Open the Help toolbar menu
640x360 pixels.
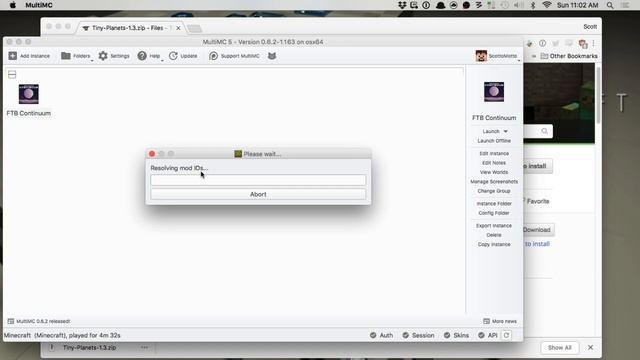point(149,56)
